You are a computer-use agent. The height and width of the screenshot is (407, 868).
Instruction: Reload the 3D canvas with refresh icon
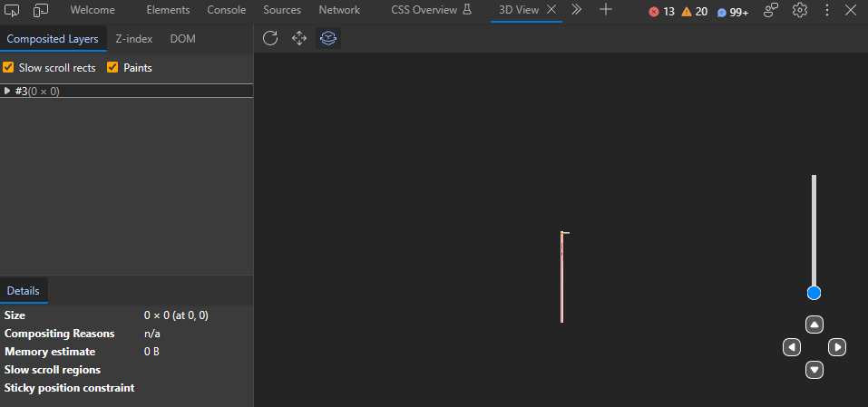[x=270, y=38]
